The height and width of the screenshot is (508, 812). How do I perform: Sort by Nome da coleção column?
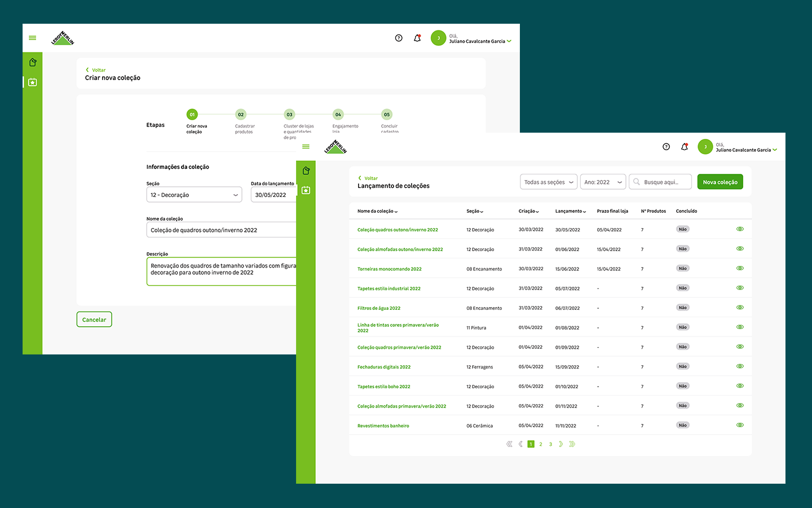click(377, 211)
